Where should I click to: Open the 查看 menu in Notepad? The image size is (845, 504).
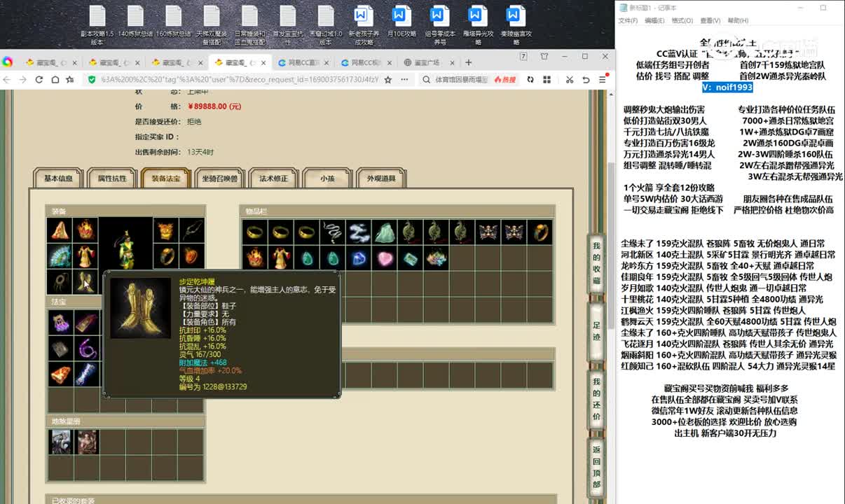710,21
